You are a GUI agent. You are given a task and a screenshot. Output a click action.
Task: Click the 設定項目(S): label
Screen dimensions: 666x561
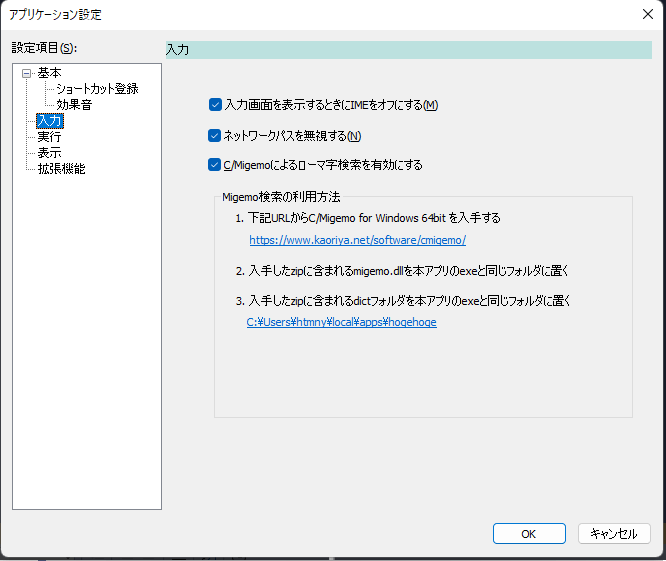44,48
